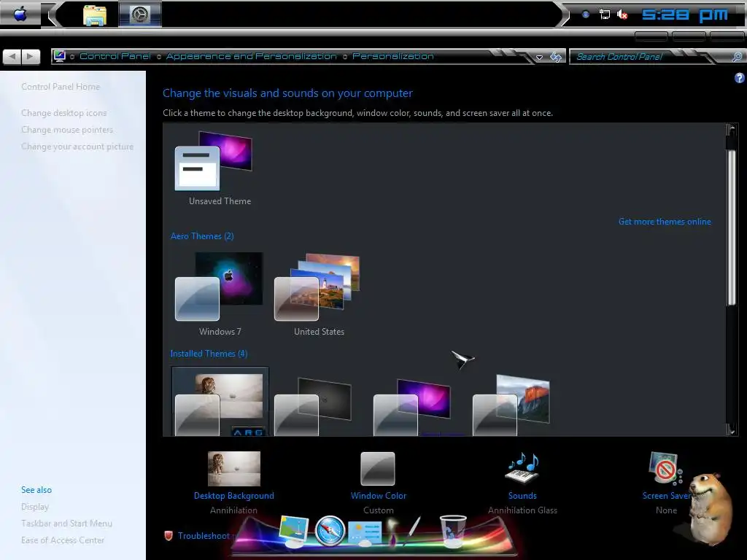Select the Personalization breadcrumb

click(393, 56)
